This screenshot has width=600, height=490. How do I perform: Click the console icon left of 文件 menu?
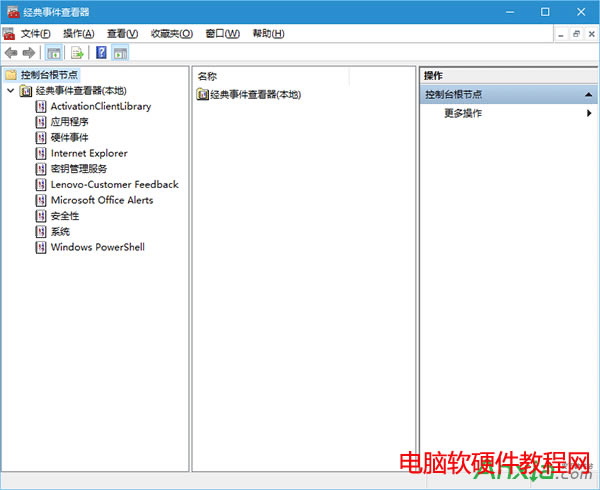[9, 34]
